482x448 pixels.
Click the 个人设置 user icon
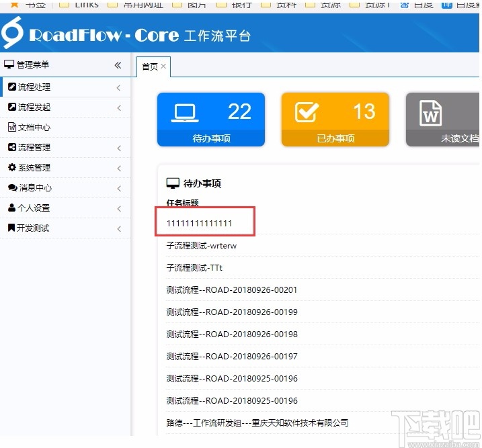[x=11, y=208]
